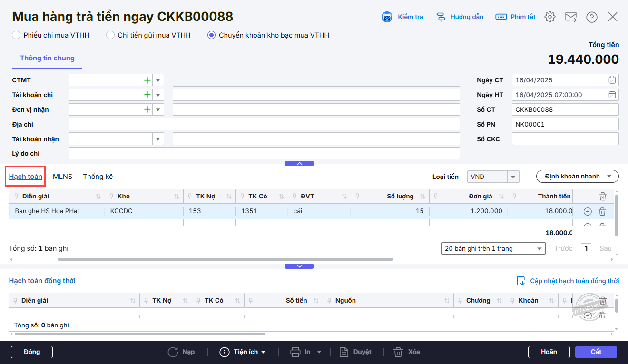Click the Lý do chi input field
Screen dimensions: 628x364
(264, 154)
